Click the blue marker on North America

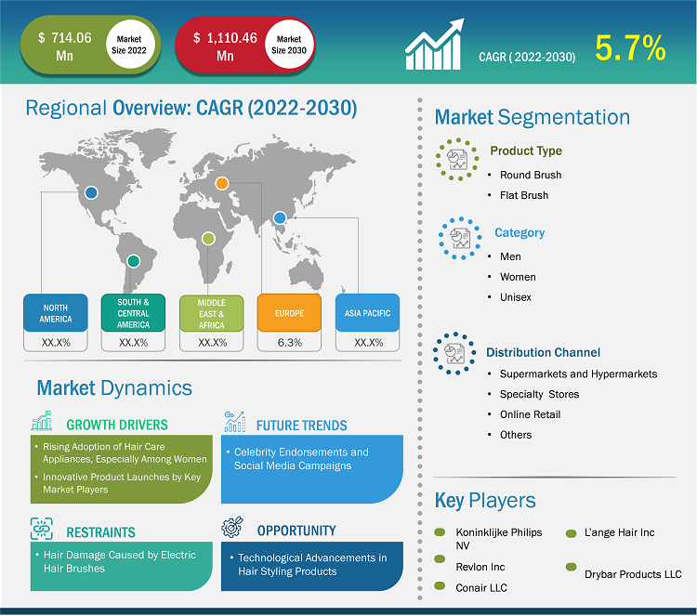click(x=90, y=193)
